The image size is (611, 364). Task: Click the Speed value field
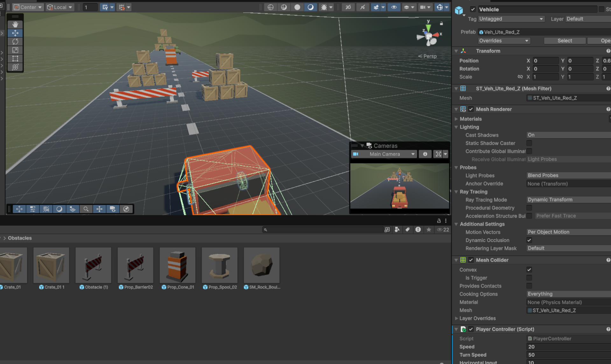point(568,347)
